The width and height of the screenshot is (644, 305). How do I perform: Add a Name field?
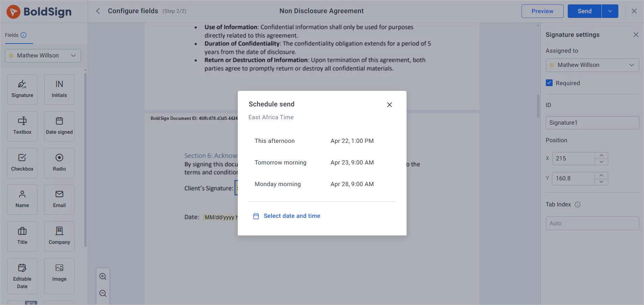click(x=22, y=200)
